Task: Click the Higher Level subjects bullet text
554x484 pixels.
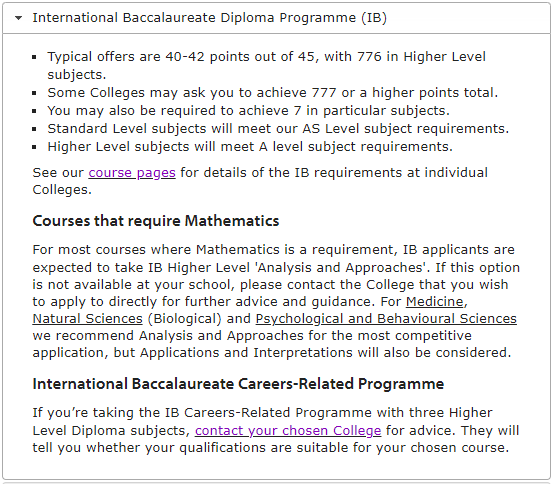Action: 250,147
